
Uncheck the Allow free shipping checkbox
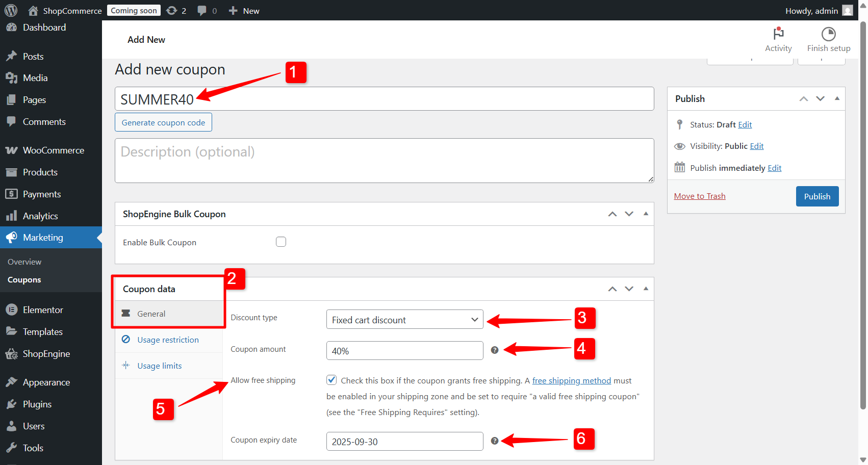331,380
